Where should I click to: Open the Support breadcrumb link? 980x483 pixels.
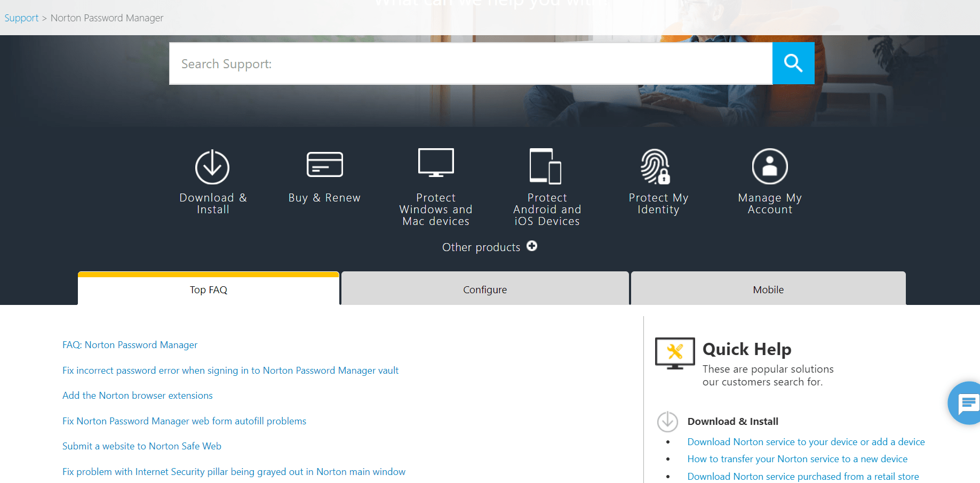click(x=21, y=18)
